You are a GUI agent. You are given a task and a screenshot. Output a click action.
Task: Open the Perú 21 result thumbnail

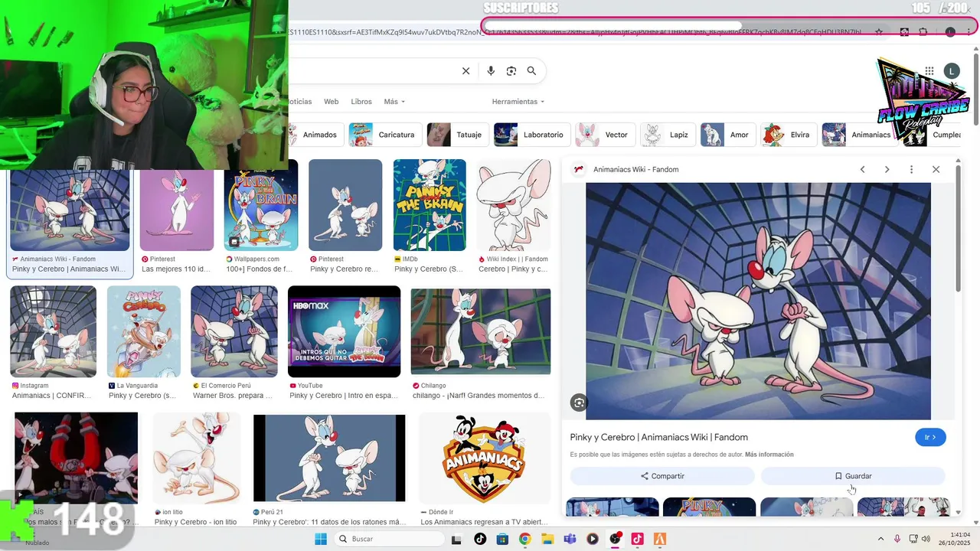(329, 458)
